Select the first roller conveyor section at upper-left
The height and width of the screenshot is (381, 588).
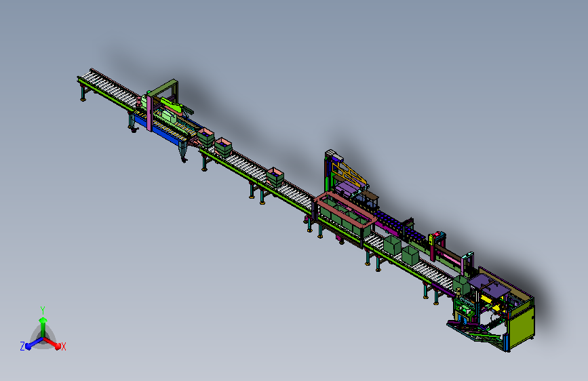(109, 89)
